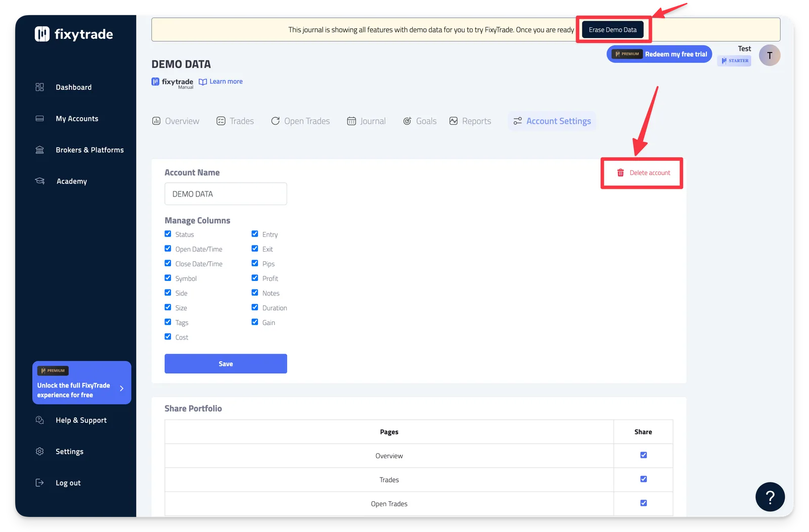Image resolution: width=809 pixels, height=532 pixels.
Task: Toggle sharing for Open Trades page
Action: pos(644,503)
